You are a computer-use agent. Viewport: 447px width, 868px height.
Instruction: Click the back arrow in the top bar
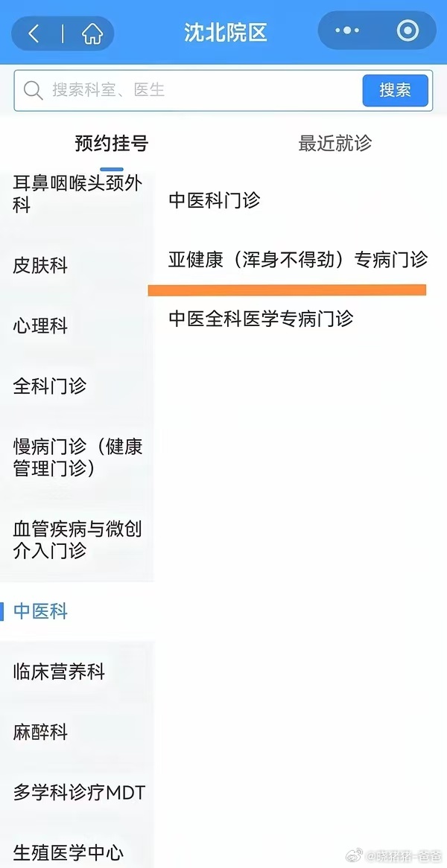point(34,31)
